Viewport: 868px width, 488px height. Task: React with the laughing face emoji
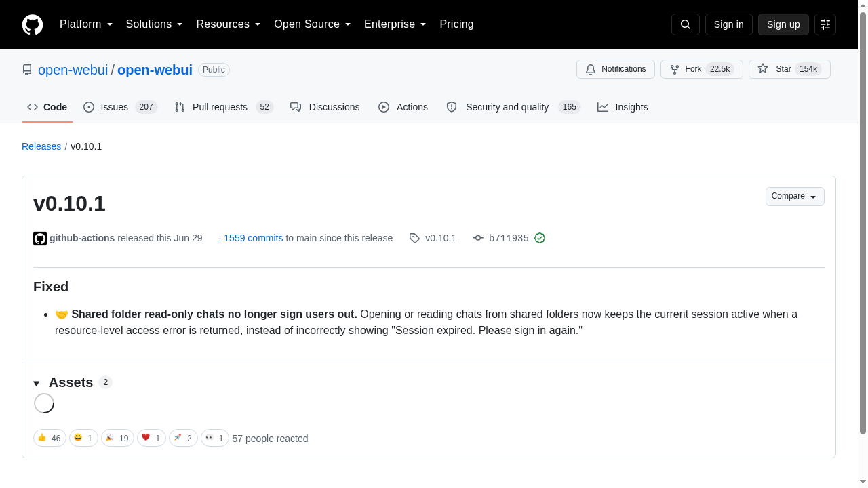pyautogui.click(x=83, y=439)
